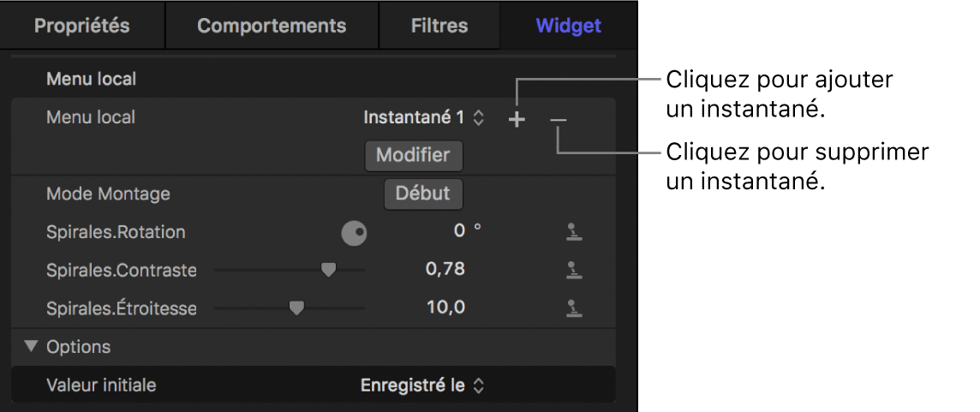Select the Filtres tab
Screen dimensions: 980x412
coord(439,26)
